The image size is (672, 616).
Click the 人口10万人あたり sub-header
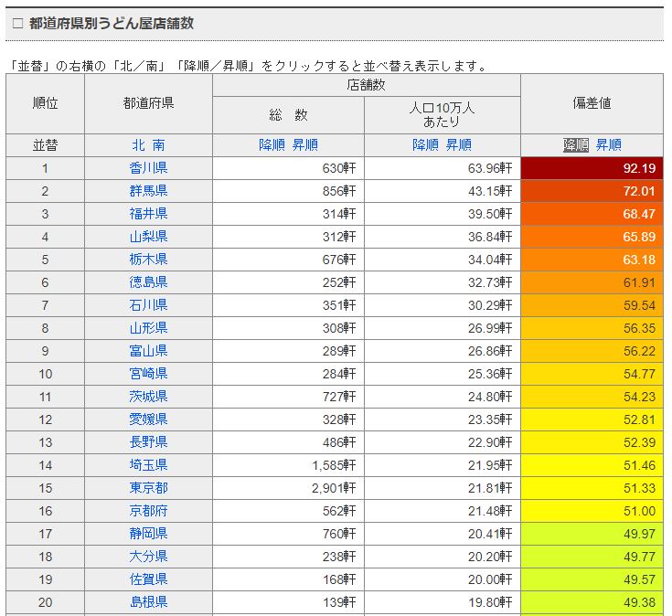(x=443, y=115)
